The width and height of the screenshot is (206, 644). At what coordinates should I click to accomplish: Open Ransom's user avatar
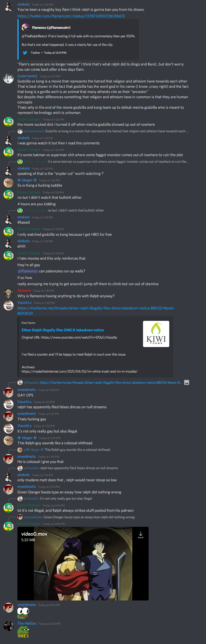tap(8, 293)
